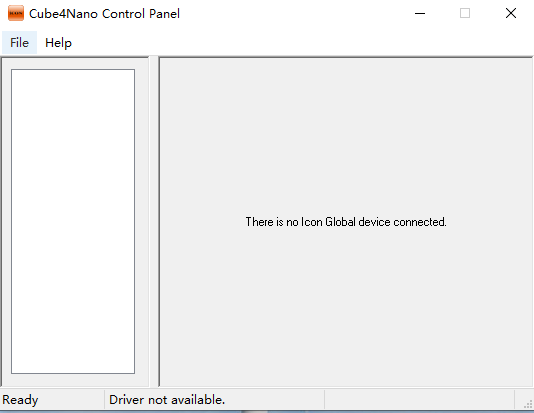Image resolution: width=534 pixels, height=413 pixels.
Task: Click the Cube4Nano app icon in title bar
Action: [x=16, y=13]
